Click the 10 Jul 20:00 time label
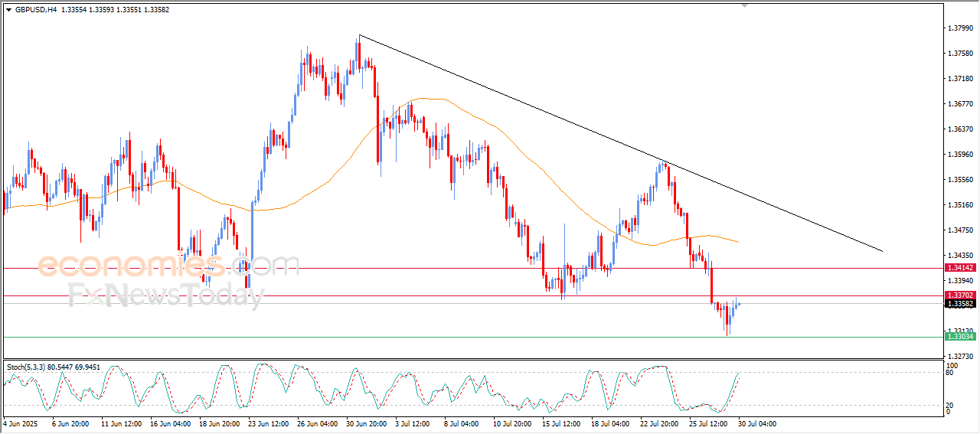 pos(514,423)
